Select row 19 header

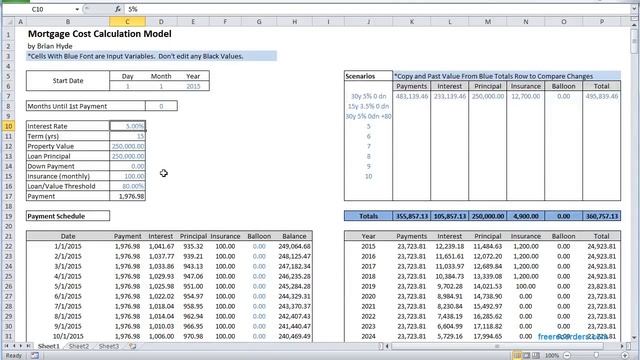pos(8,216)
